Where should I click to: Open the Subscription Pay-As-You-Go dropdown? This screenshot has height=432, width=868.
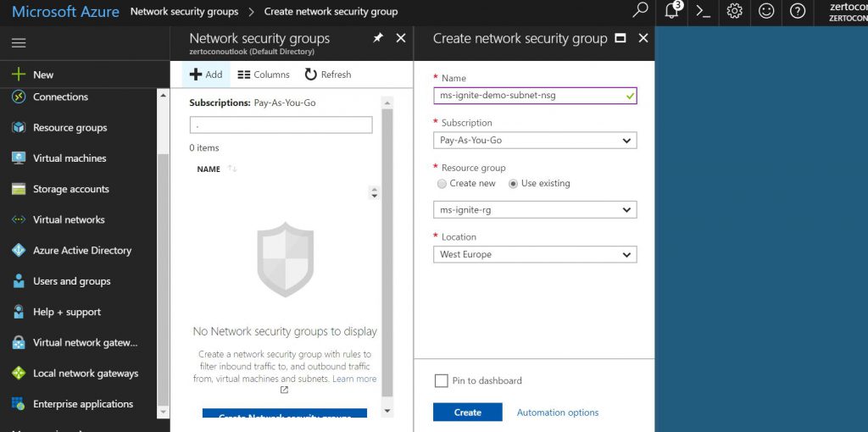[x=535, y=141]
